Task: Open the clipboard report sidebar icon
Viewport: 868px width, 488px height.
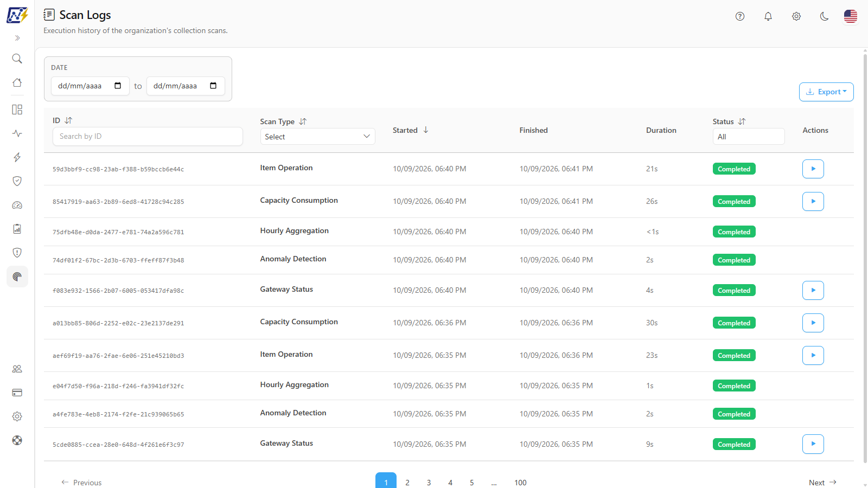Action: (17, 229)
